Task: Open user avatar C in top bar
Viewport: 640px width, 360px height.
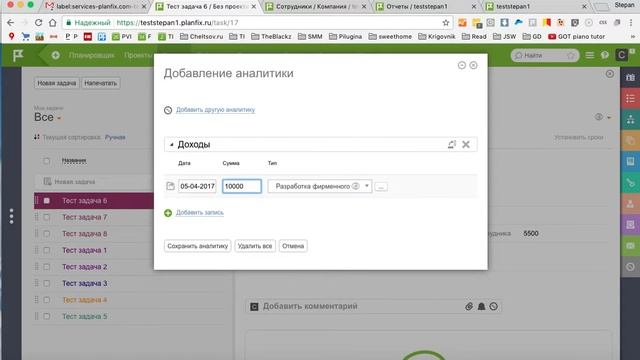Action: click(622, 55)
